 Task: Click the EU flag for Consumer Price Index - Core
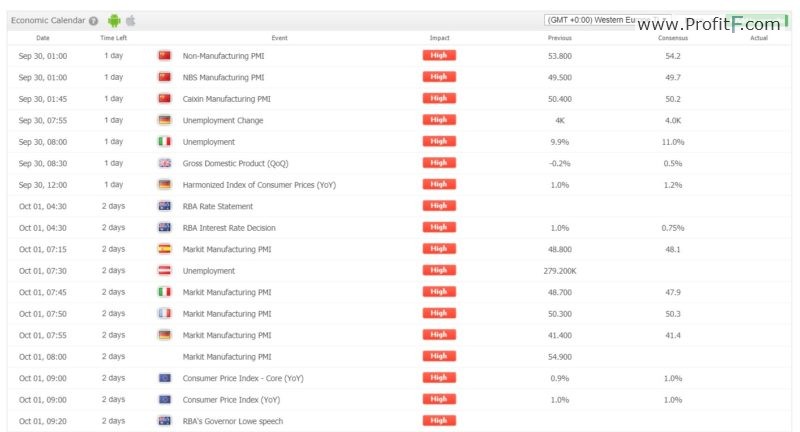point(164,378)
